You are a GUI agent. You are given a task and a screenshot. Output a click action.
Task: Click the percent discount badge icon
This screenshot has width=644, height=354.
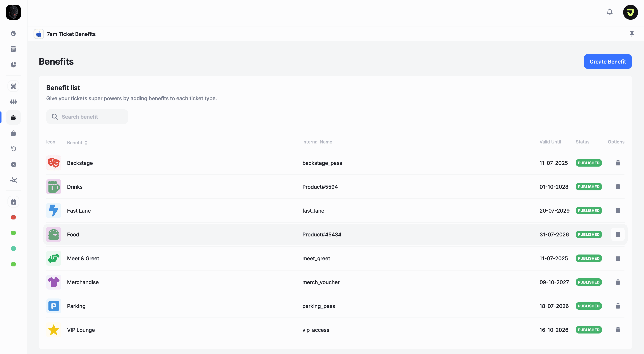tap(13, 165)
